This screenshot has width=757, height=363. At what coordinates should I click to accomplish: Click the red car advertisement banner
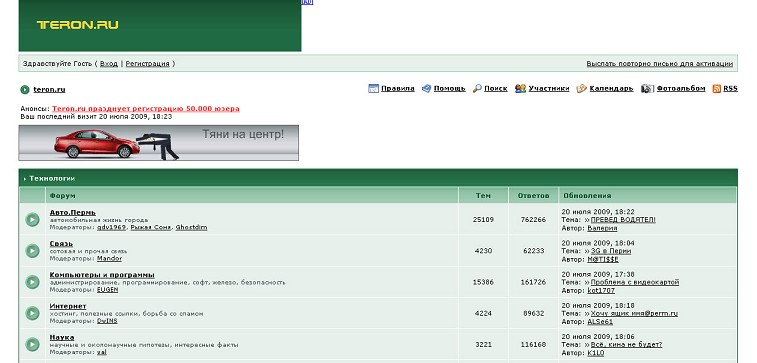click(x=158, y=143)
